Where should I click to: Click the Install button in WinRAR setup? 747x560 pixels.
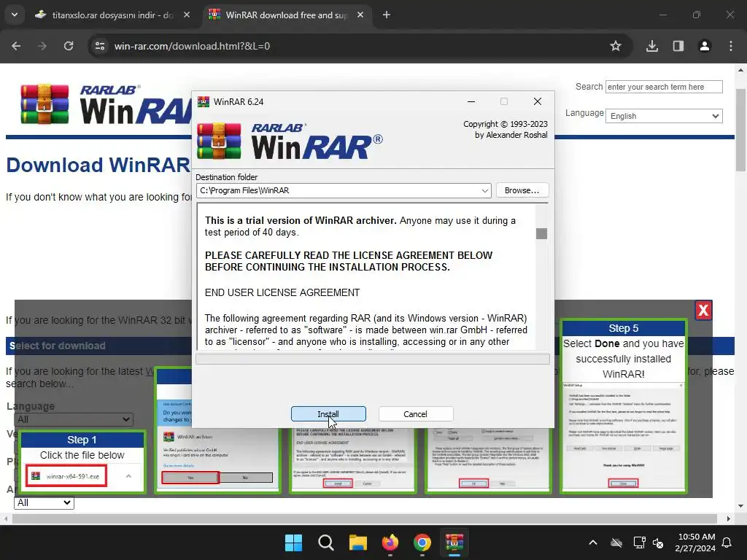pyautogui.click(x=328, y=414)
